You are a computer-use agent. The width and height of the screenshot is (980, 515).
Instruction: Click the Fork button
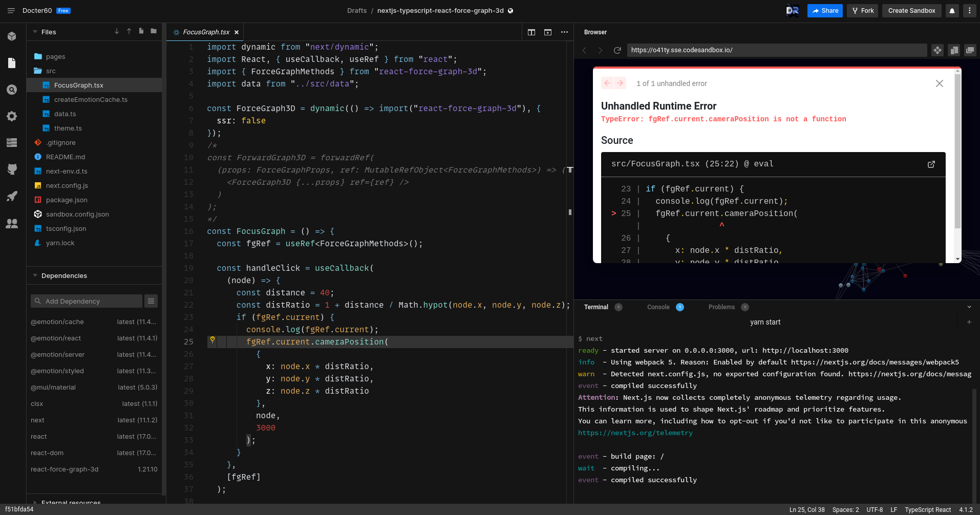(x=862, y=10)
